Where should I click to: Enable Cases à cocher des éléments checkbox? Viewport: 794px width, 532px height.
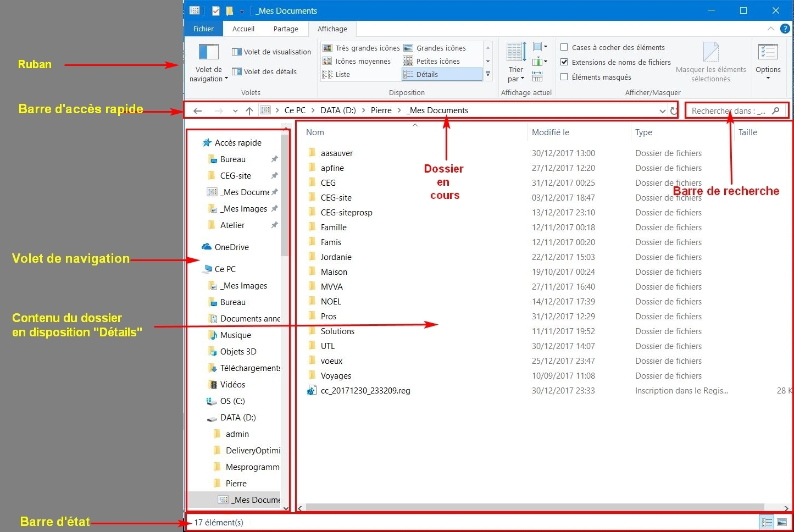(564, 47)
